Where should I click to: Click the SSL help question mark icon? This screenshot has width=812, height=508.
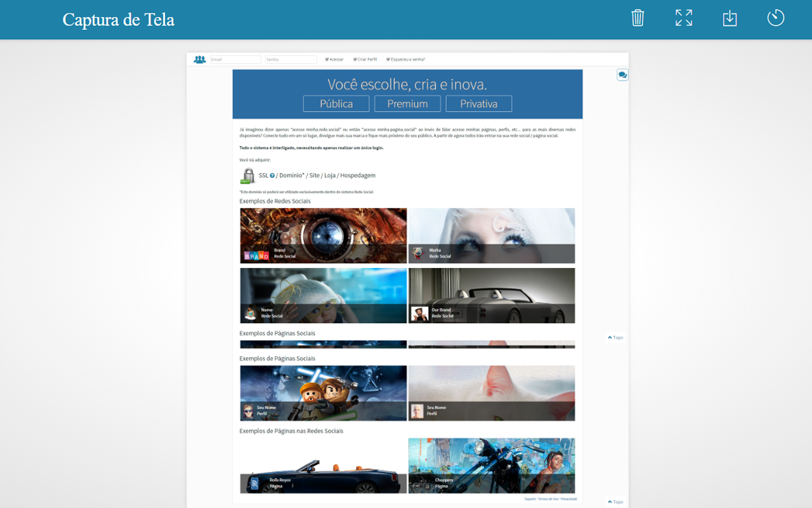[272, 175]
